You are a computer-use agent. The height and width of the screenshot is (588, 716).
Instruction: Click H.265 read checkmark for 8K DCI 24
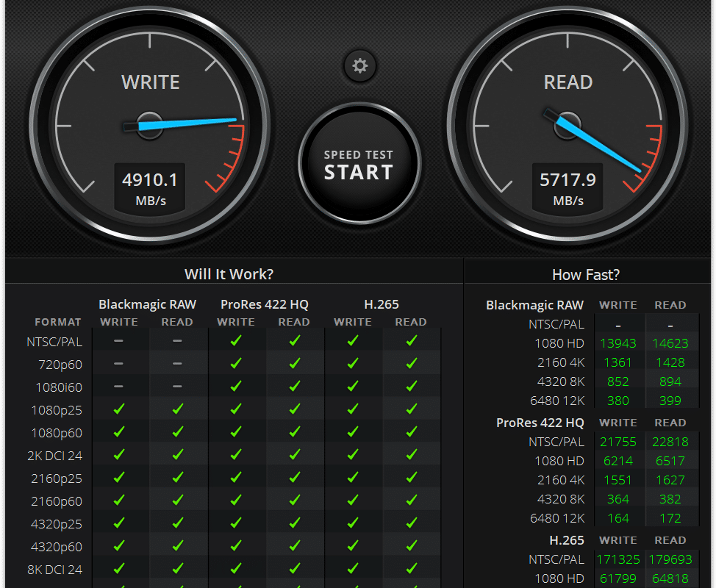[x=412, y=568]
